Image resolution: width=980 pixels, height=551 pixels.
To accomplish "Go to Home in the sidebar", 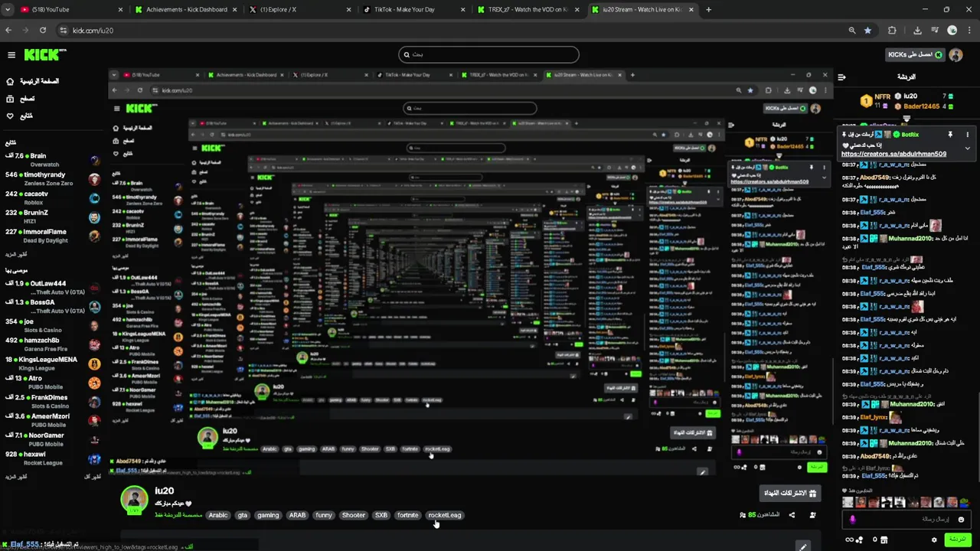I will [x=32, y=81].
